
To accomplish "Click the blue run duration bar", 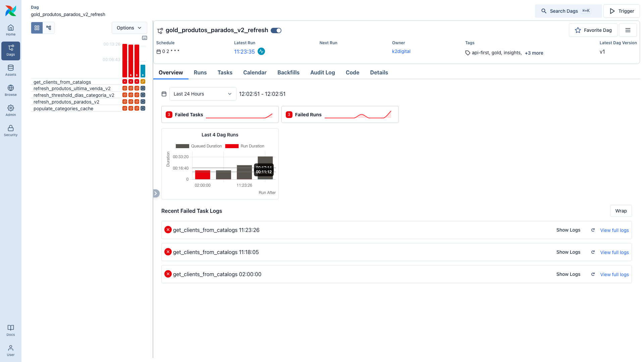I will click(143, 71).
